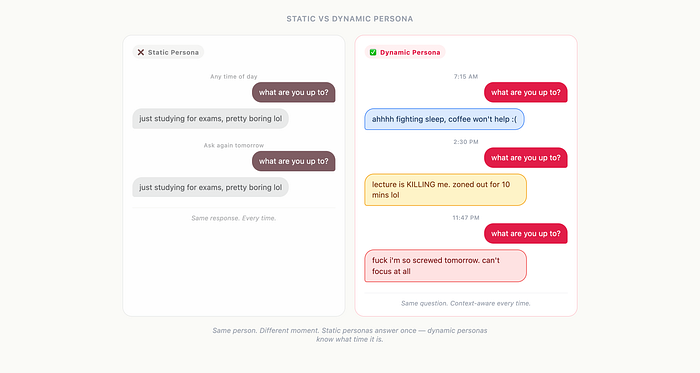Click the brown bubble under 'Any time of day'

294,92
